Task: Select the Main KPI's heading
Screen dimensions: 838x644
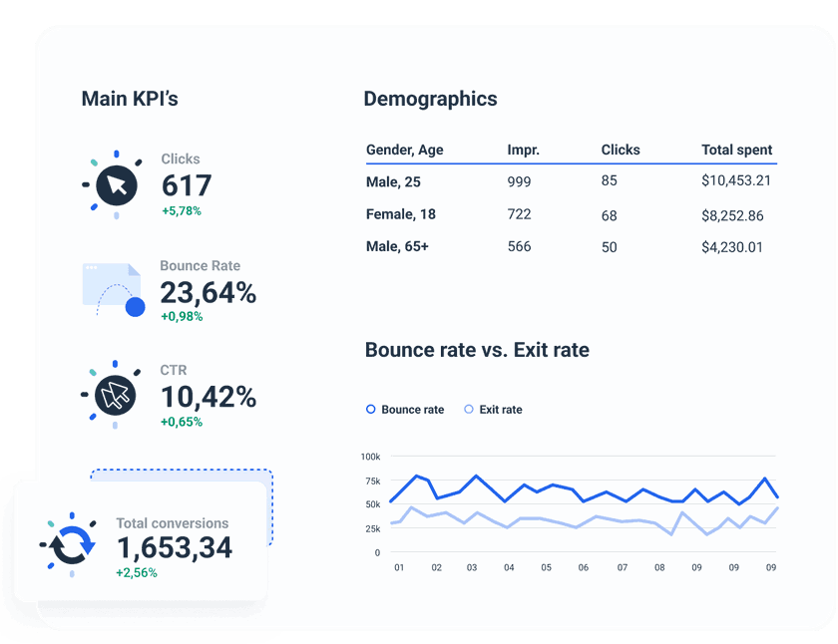Action: point(131,99)
